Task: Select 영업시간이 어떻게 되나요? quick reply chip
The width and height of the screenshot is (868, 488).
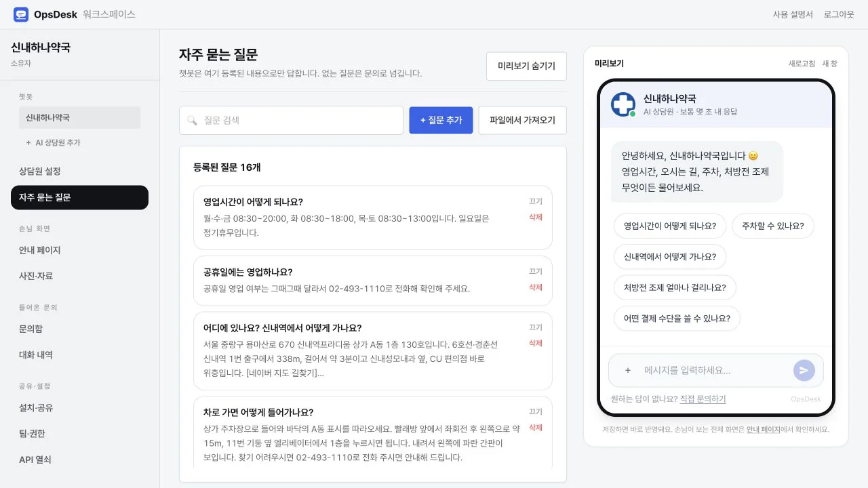Action: tap(669, 226)
